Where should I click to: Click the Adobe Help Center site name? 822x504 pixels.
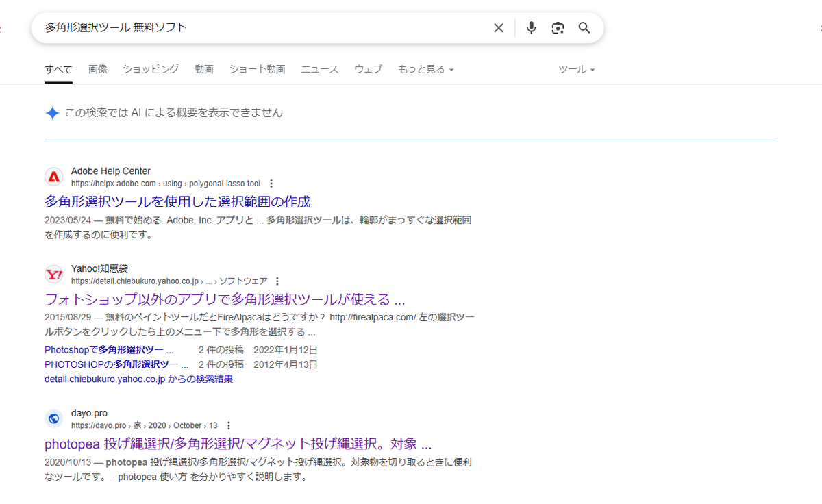111,171
